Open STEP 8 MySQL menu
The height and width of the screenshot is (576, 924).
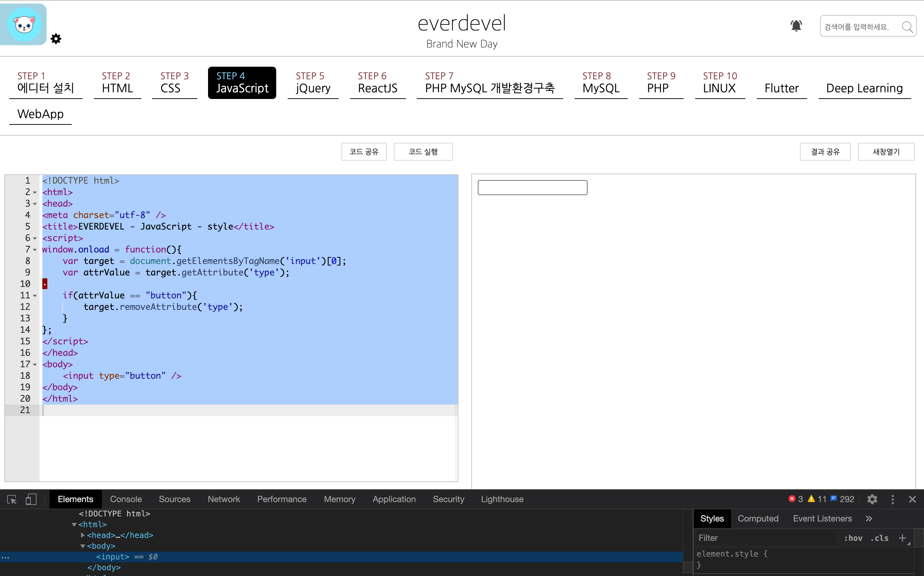(x=601, y=82)
